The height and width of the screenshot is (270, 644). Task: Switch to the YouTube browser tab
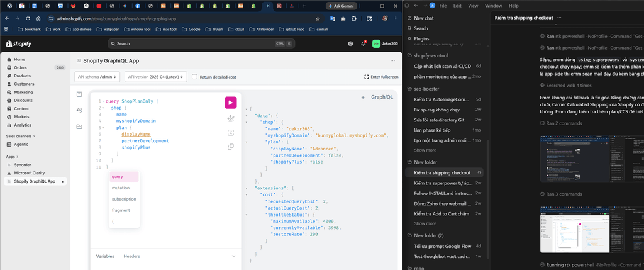(99, 6)
